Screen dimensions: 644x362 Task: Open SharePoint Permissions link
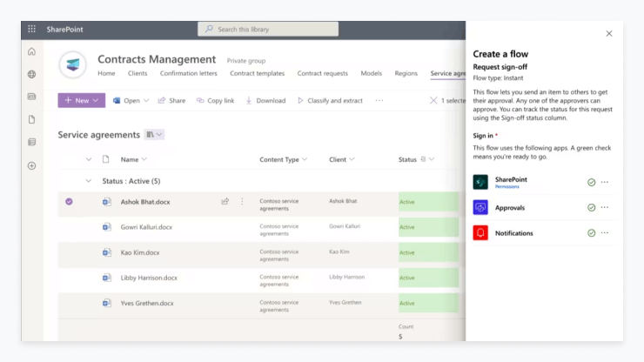(x=506, y=186)
